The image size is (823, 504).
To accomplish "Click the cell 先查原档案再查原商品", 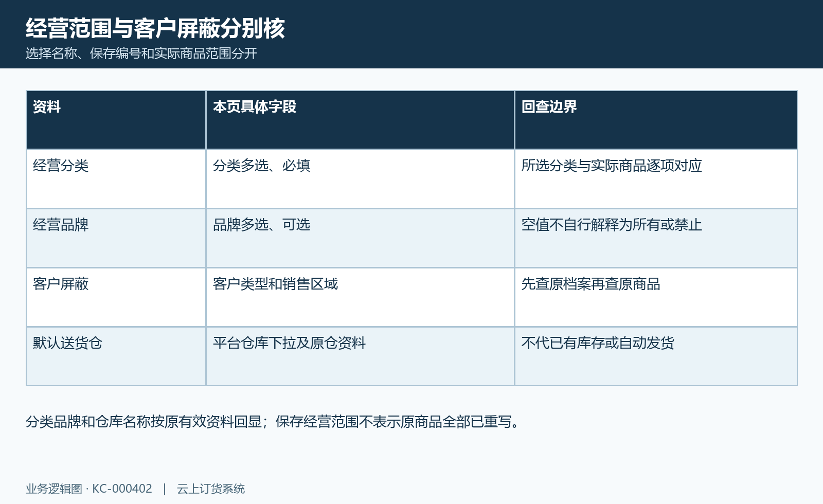I will pos(656,297).
